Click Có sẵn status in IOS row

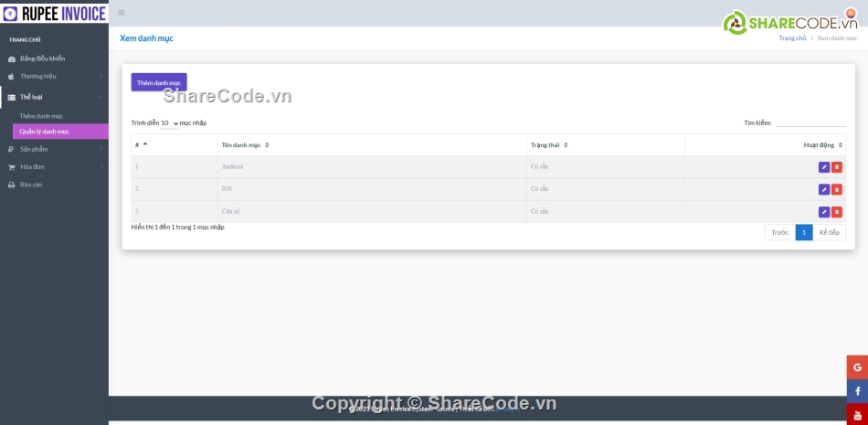pyautogui.click(x=540, y=189)
